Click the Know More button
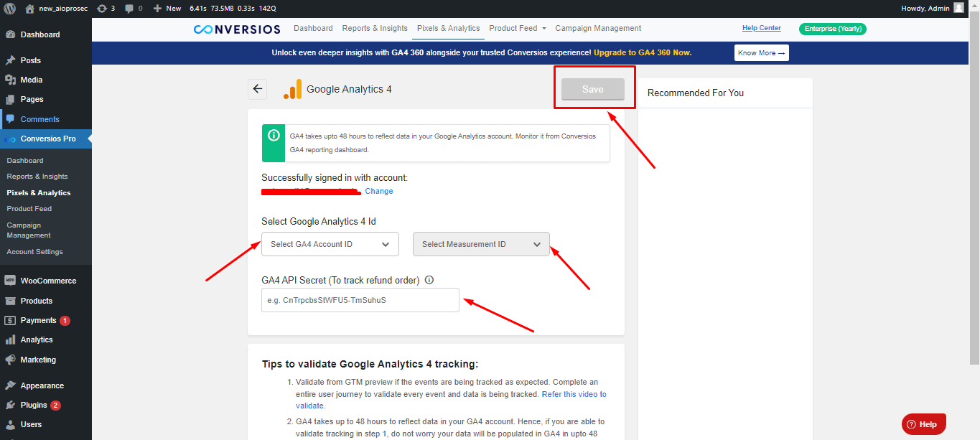Viewport: 980px width, 440px height. [x=762, y=53]
